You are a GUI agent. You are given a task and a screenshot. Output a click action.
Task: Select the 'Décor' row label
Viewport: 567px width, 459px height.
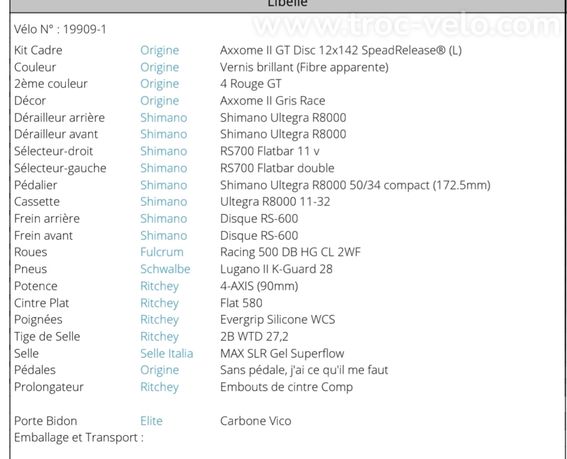[30, 101]
